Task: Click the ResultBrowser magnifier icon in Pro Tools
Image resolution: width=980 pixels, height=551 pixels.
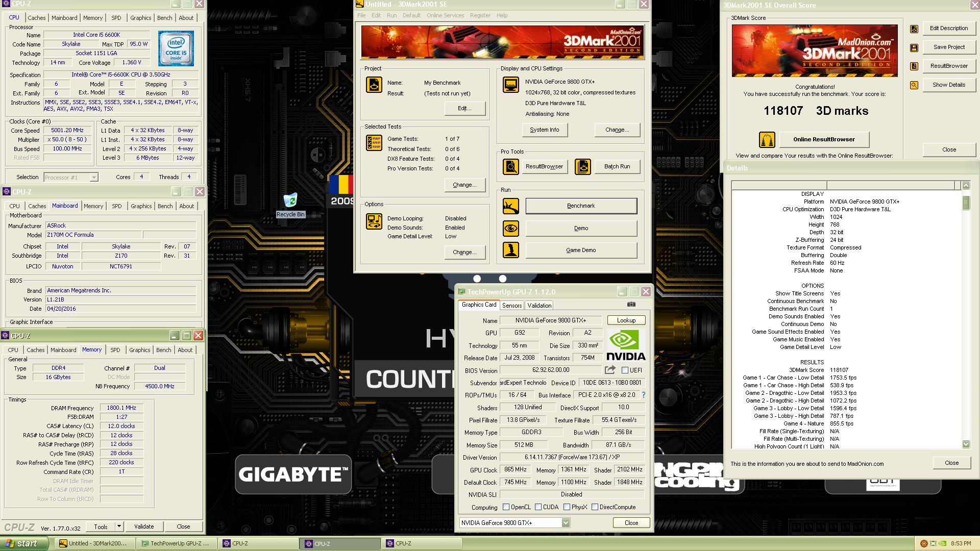Action: pyautogui.click(x=510, y=166)
